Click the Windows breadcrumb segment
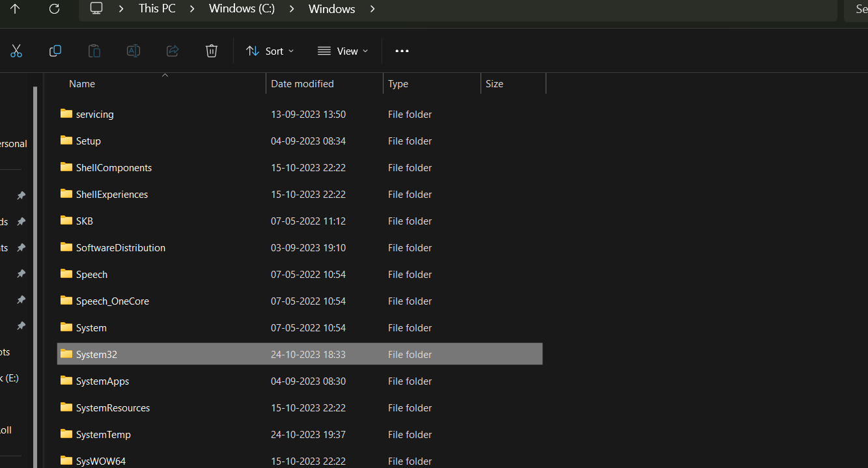Viewport: 868px width, 468px height. pos(331,9)
